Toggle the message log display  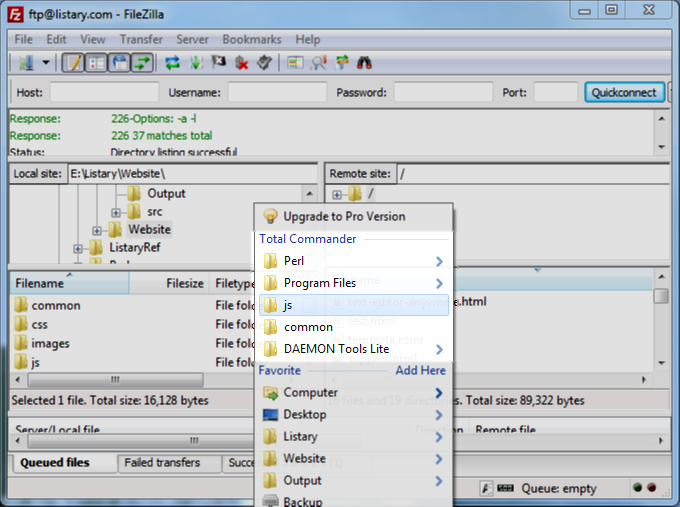(73, 63)
